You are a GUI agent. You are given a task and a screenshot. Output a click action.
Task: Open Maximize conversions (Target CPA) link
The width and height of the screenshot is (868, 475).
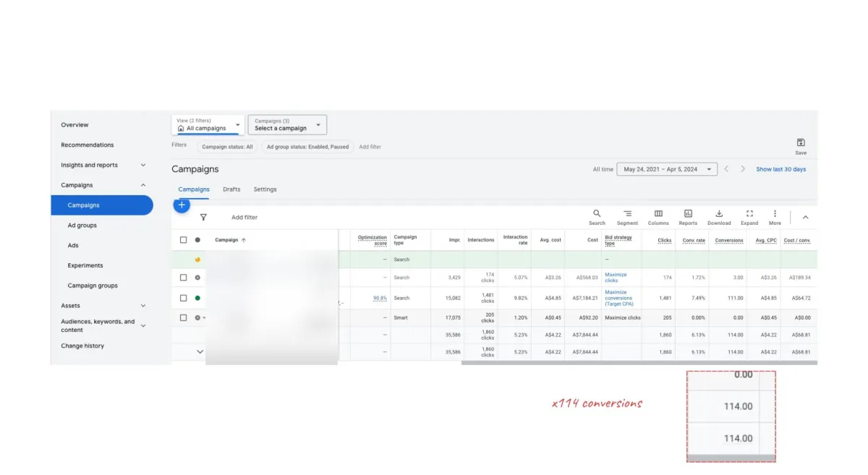click(619, 298)
